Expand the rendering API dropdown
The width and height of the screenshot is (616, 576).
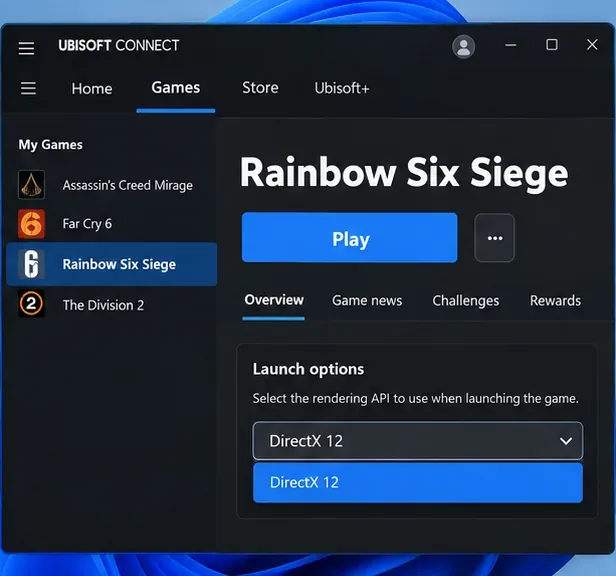point(418,441)
